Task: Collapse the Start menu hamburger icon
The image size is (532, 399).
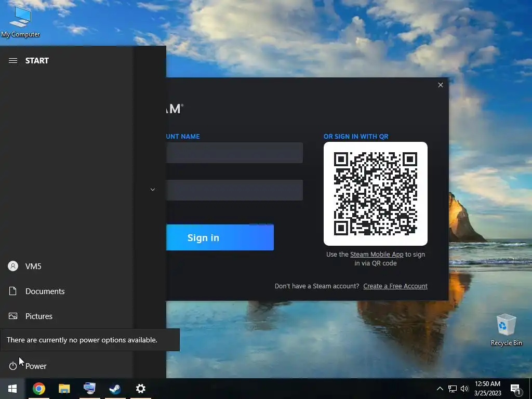Action: (x=13, y=61)
